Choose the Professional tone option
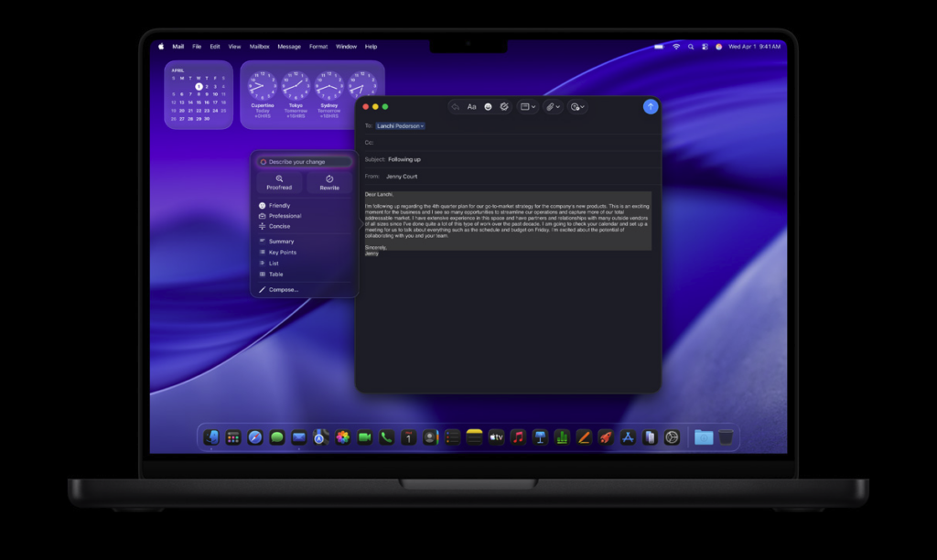 [x=285, y=216]
